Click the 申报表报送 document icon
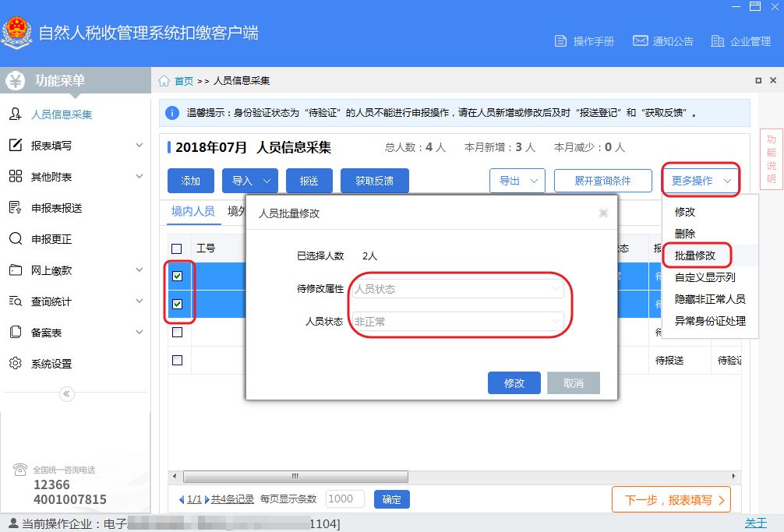The width and height of the screenshot is (784, 532). pos(16,207)
